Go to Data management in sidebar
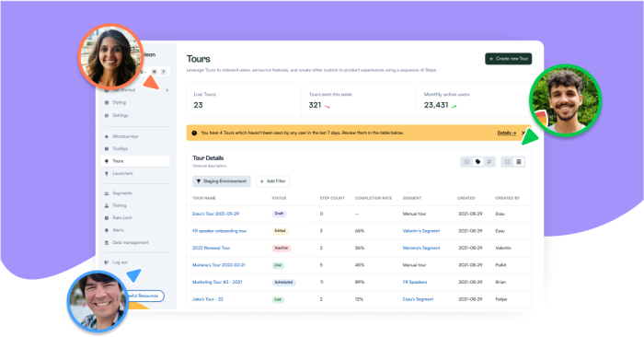The image size is (644, 337). (131, 242)
